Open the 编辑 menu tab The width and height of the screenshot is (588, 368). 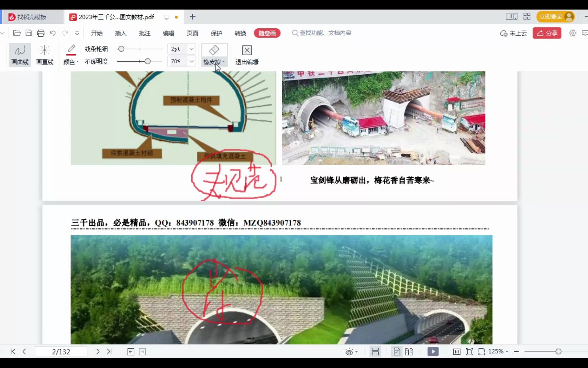[168, 33]
